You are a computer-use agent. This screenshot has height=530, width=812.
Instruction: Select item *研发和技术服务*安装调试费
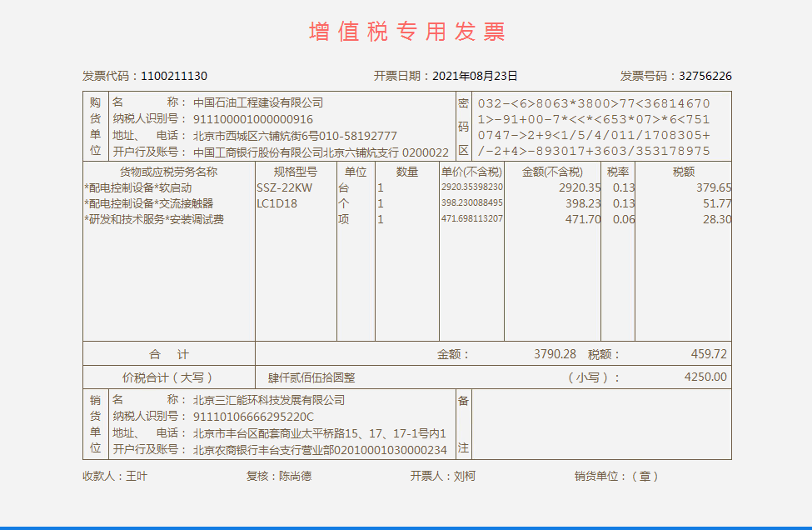(x=154, y=220)
